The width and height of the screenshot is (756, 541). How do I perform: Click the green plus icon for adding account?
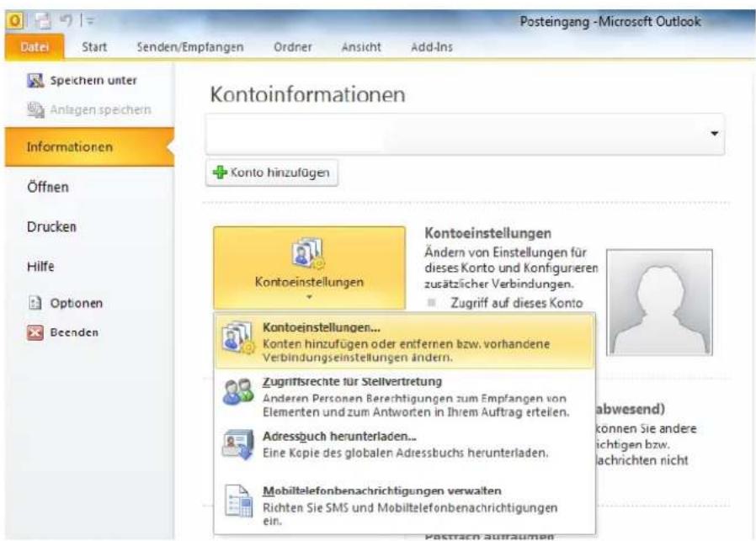point(220,172)
